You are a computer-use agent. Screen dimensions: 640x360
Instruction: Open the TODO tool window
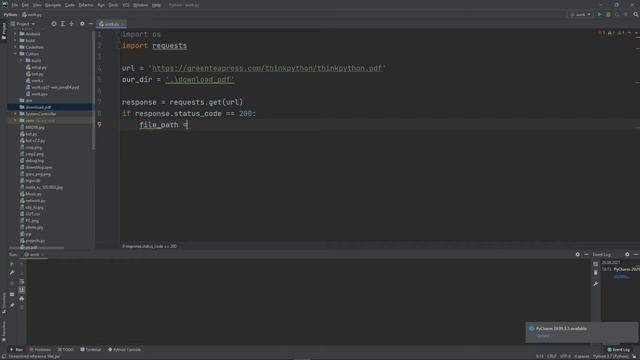click(66, 350)
